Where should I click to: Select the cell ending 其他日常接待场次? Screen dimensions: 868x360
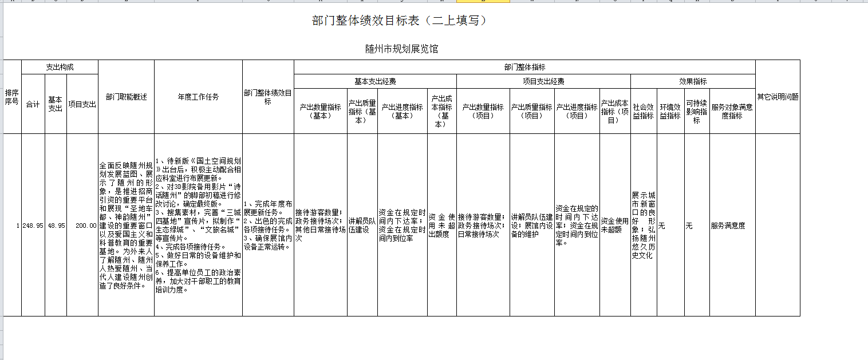coord(320,225)
